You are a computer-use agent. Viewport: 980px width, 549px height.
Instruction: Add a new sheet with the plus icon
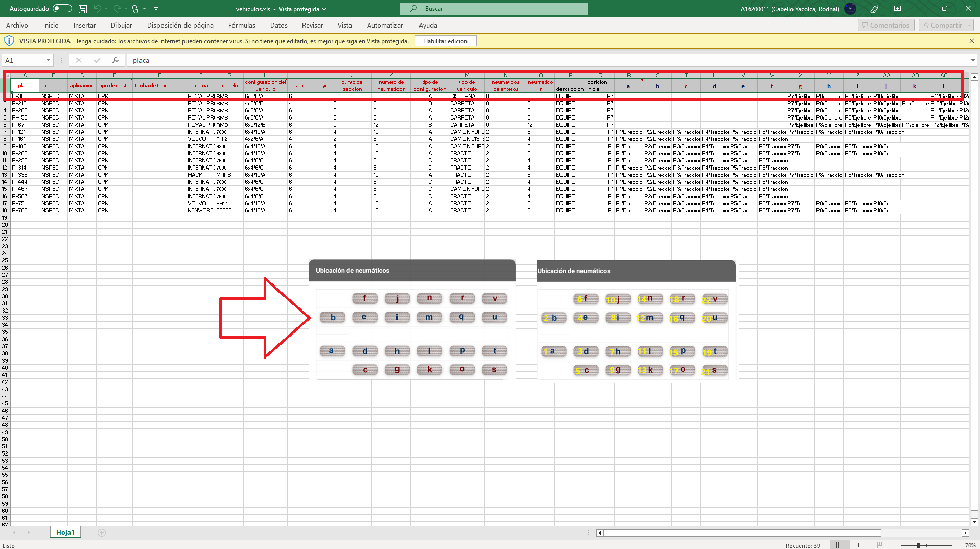102,533
